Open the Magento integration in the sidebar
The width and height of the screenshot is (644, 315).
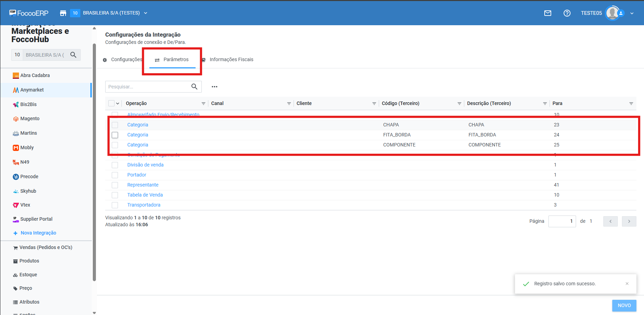(x=30, y=118)
